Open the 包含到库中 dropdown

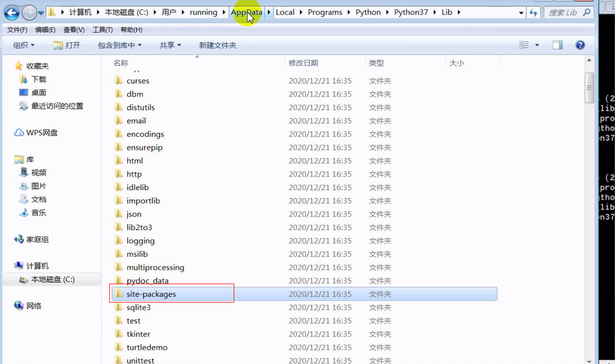pyautogui.click(x=120, y=45)
